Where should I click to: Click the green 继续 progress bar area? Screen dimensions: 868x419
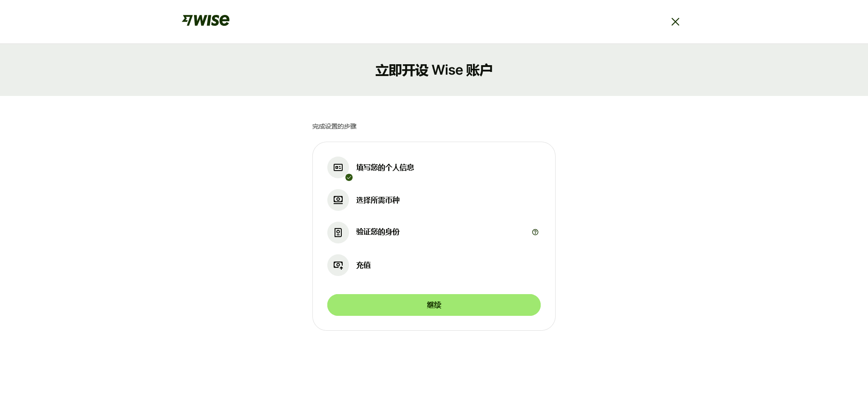click(x=434, y=305)
